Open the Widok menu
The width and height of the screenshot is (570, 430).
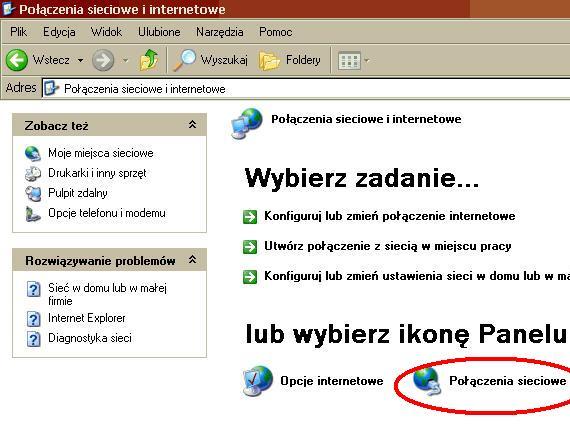click(x=106, y=32)
